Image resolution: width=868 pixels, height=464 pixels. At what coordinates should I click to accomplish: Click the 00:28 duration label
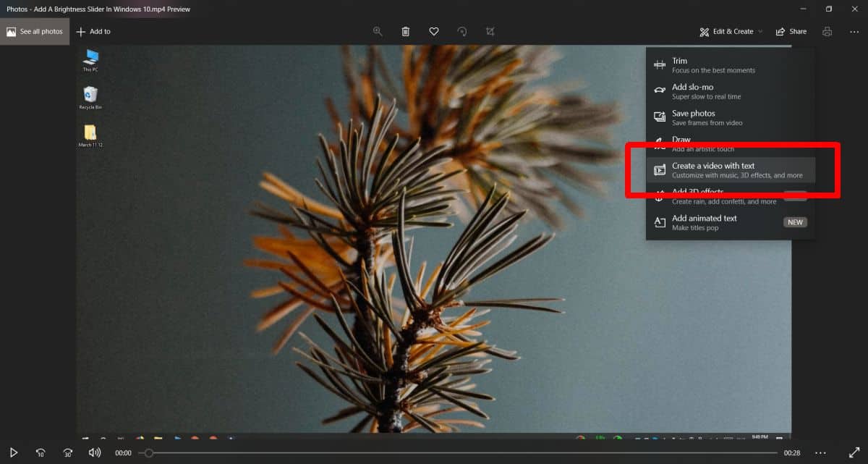click(x=791, y=453)
